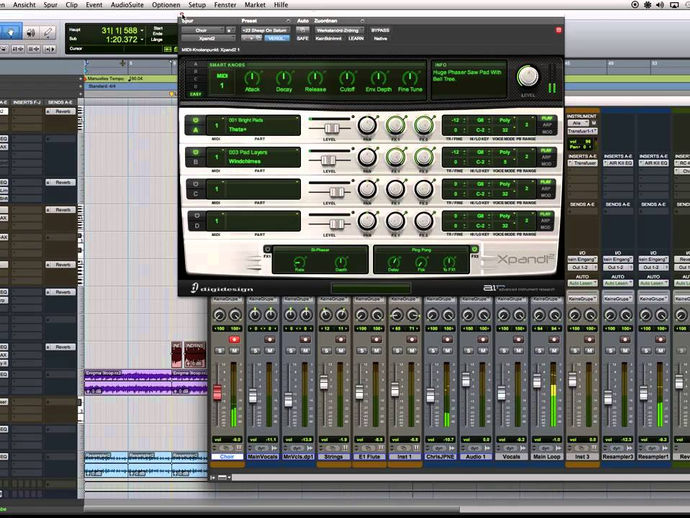Toggle power on/off for part C
Screen dimensions: 690x518
point(196,184)
